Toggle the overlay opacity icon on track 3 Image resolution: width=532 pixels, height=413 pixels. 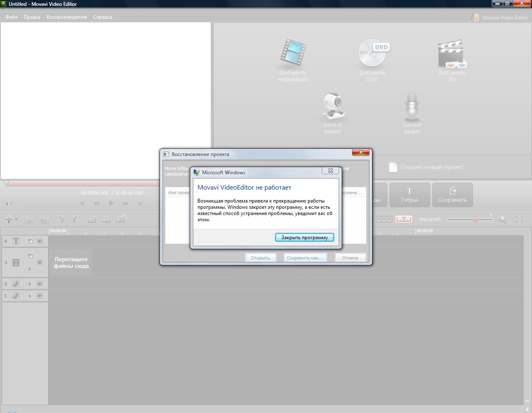30,256
